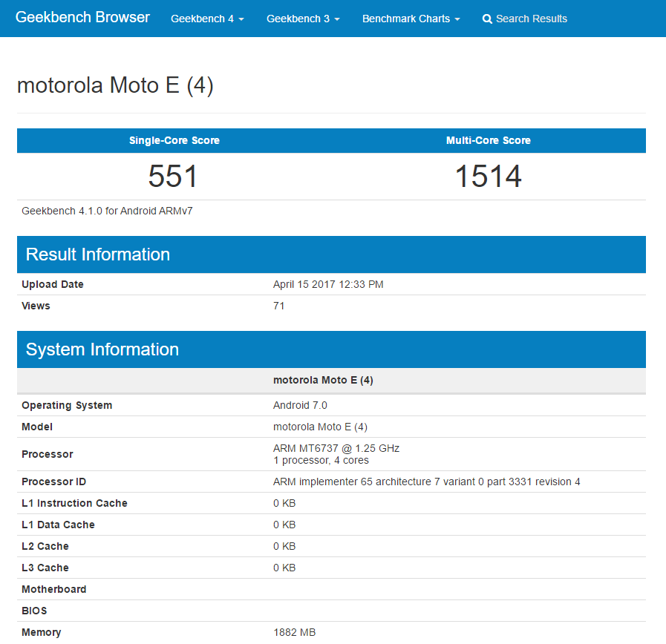666x644 pixels.
Task: Select the 1882 MB memory value
Action: tap(294, 633)
